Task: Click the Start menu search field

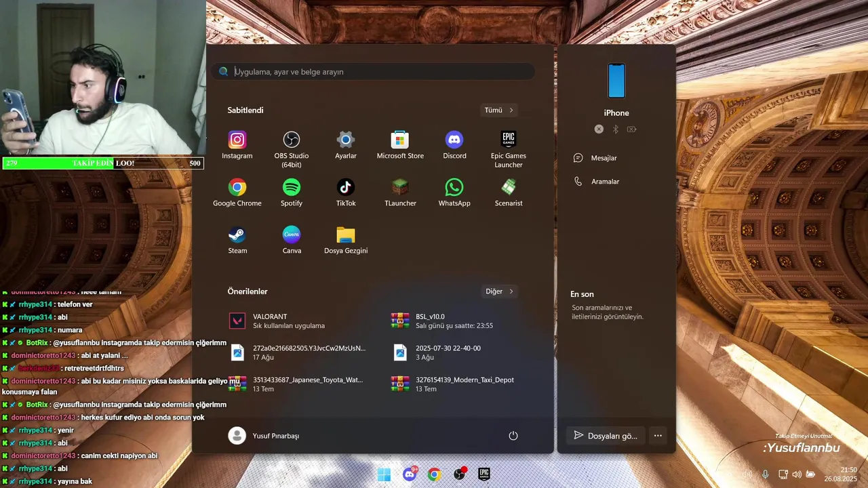Action: [x=373, y=72]
